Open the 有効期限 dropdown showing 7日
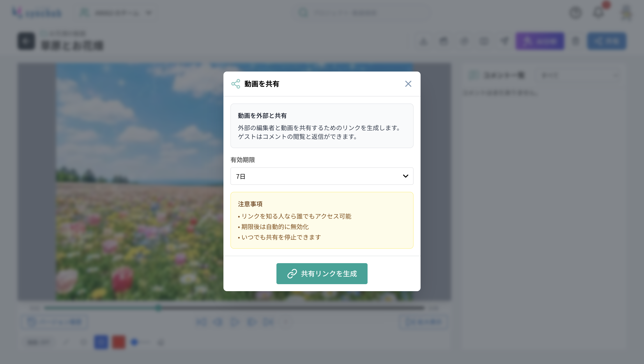Image resolution: width=644 pixels, height=364 pixels. [x=322, y=176]
